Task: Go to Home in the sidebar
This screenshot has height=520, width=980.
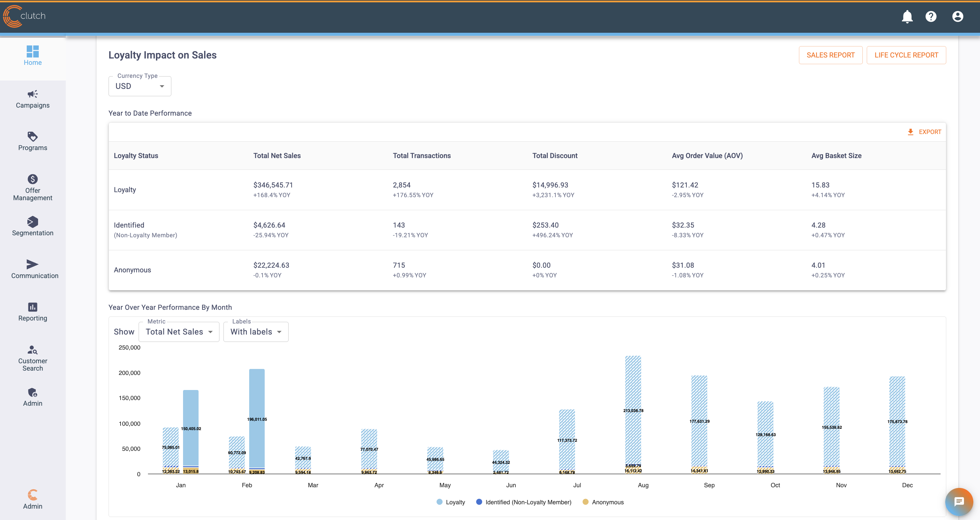Action: 33,55
